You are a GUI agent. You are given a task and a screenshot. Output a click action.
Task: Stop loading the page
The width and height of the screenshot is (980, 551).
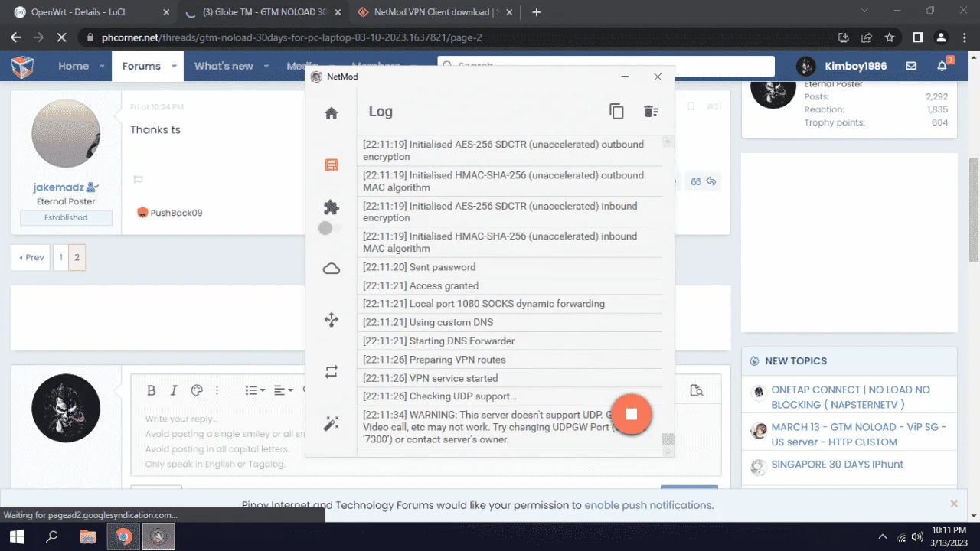62,37
